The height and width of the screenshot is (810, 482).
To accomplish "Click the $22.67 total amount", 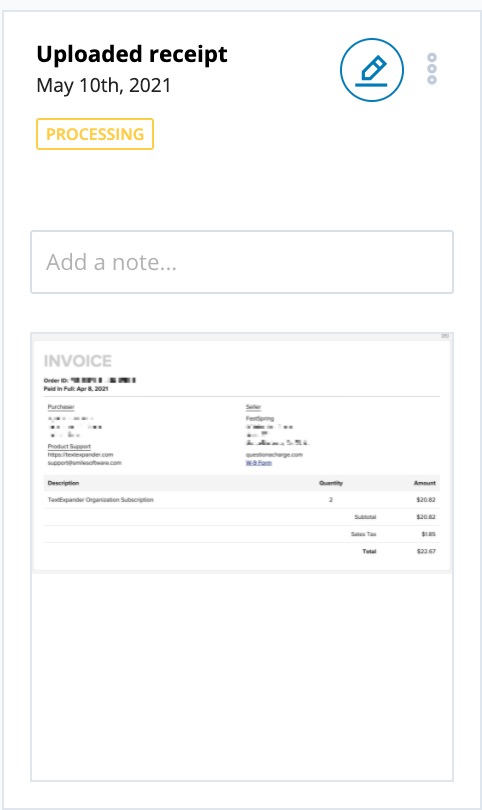I will coord(426,552).
